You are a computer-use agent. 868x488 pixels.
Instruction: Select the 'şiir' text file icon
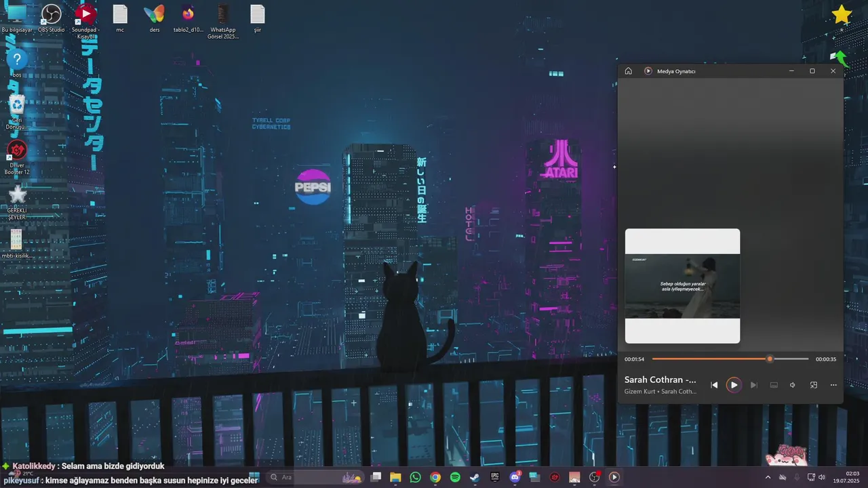[257, 19]
